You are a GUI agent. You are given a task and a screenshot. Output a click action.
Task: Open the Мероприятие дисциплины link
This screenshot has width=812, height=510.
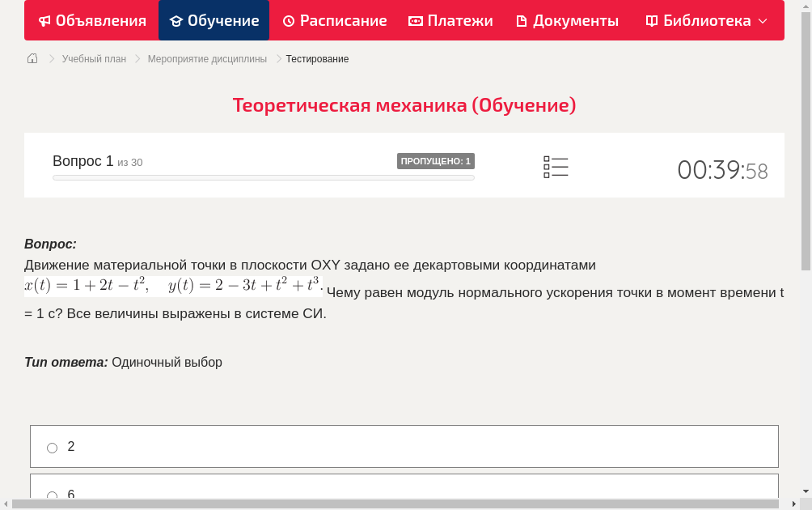click(x=207, y=58)
